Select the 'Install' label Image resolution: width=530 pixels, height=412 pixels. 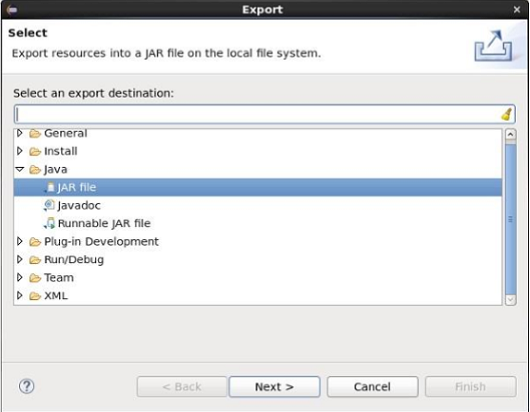pyautogui.click(x=61, y=151)
